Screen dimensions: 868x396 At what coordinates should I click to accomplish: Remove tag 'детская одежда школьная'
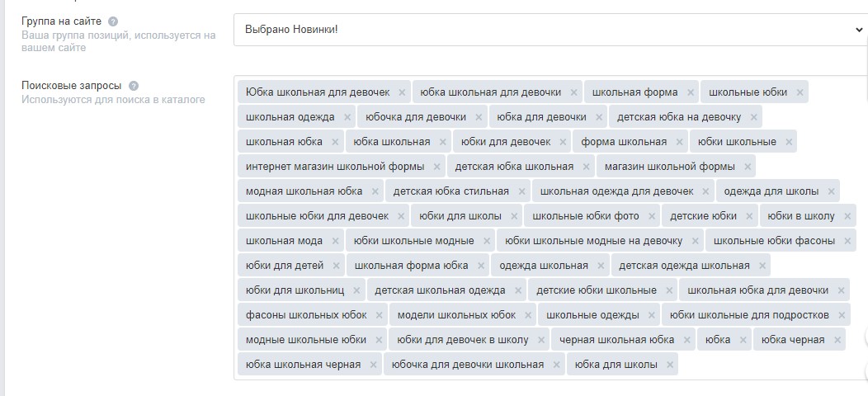(x=762, y=266)
